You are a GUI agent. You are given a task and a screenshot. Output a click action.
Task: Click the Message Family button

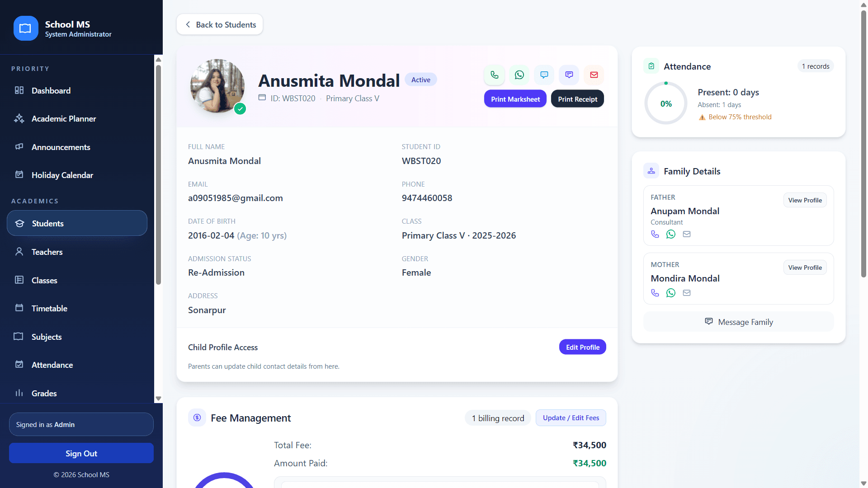[x=739, y=322]
